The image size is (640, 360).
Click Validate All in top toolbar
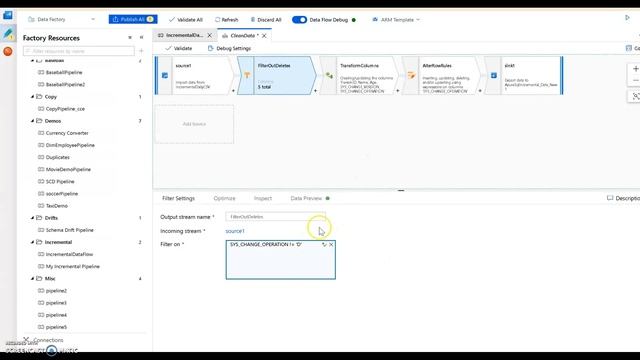tap(185, 20)
